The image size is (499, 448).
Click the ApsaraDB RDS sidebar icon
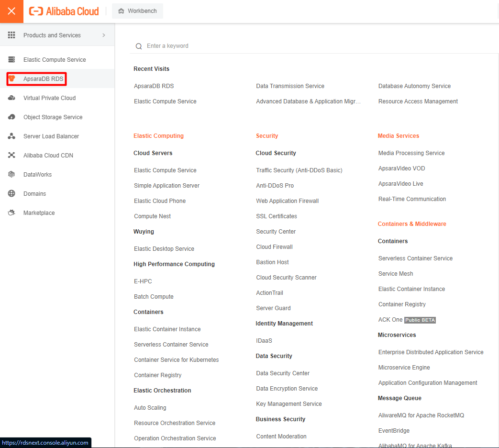coord(12,78)
